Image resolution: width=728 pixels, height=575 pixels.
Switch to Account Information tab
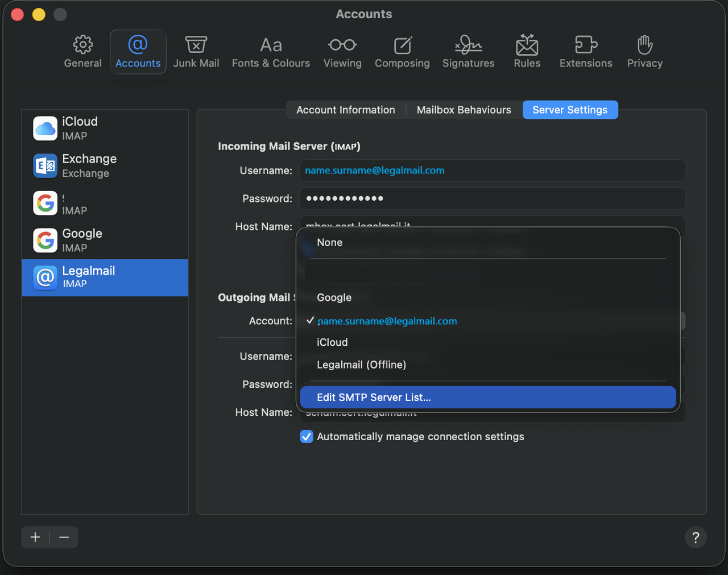346,110
